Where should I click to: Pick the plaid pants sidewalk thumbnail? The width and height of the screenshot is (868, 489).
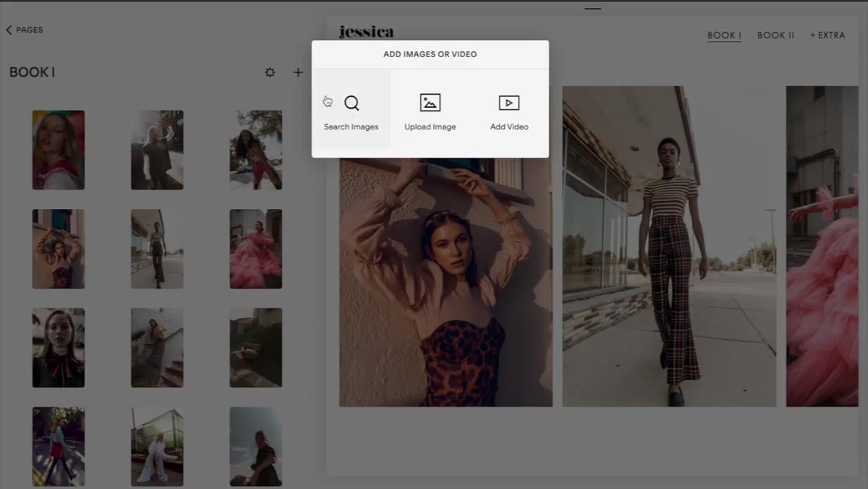[x=157, y=249]
